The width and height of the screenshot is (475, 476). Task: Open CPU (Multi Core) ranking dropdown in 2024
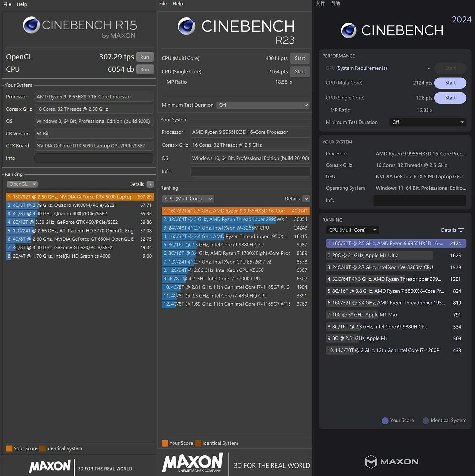point(352,230)
